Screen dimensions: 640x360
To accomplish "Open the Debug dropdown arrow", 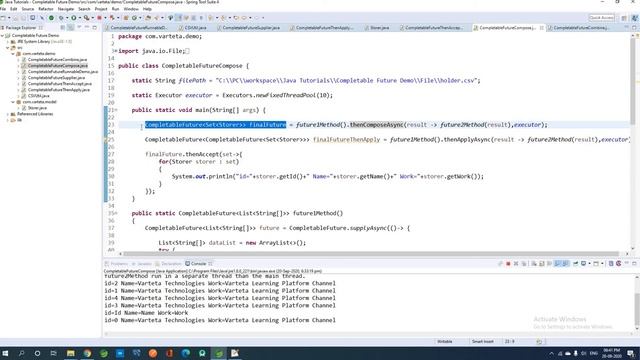I will click(x=67, y=18).
